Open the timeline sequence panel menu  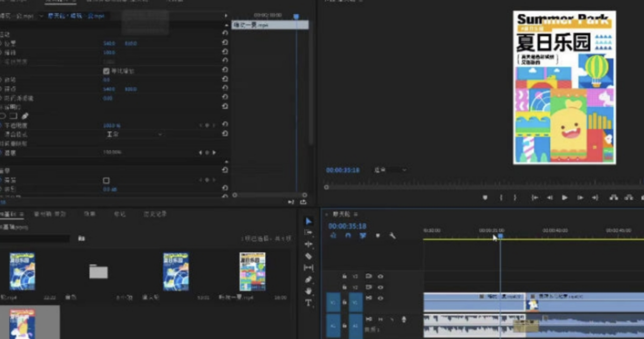(x=356, y=214)
